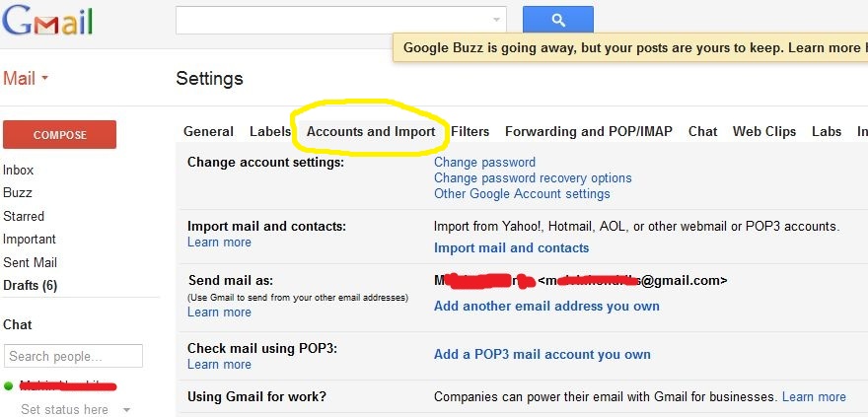The height and width of the screenshot is (417, 868).
Task: Click the green chat status dot
Action: 8,385
